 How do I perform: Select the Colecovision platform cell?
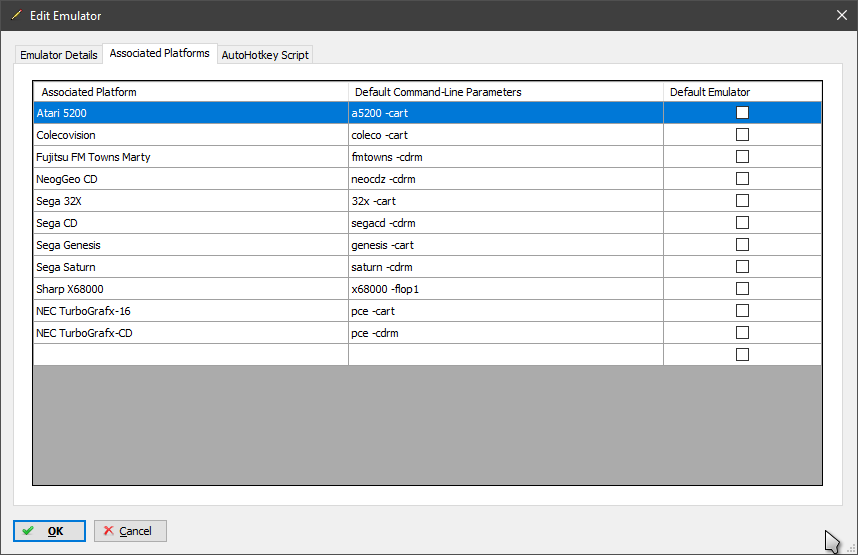pos(190,135)
